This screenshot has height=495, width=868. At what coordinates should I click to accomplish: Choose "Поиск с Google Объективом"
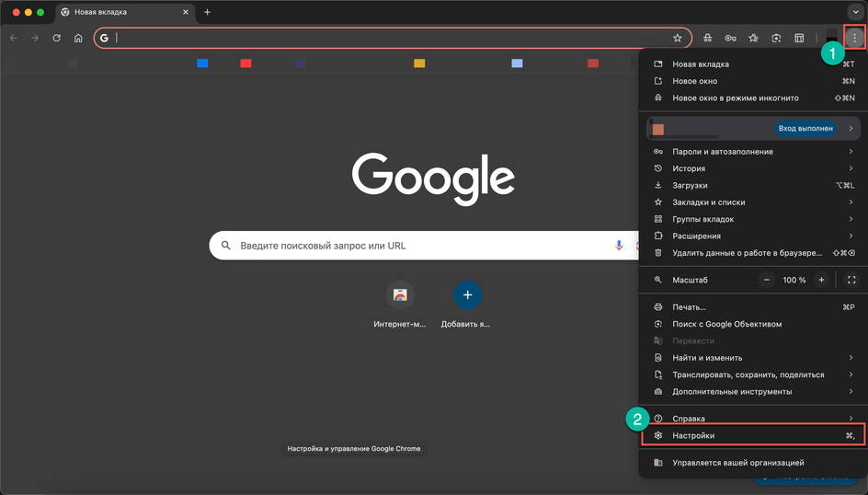(x=753, y=324)
